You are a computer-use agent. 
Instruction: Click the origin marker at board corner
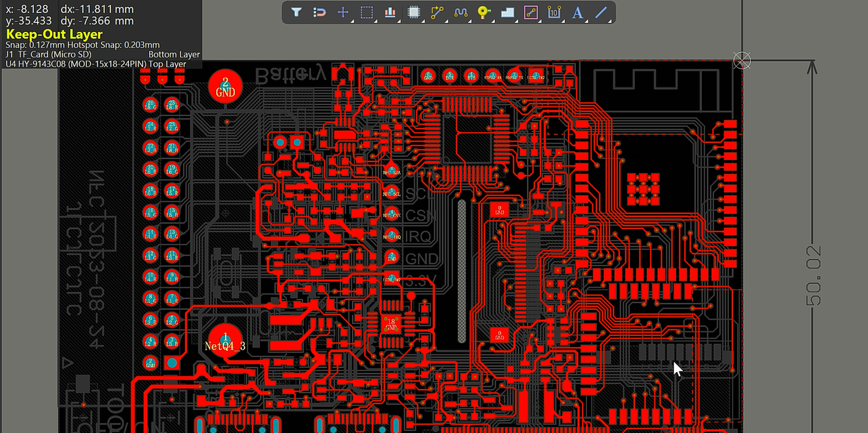tap(743, 60)
